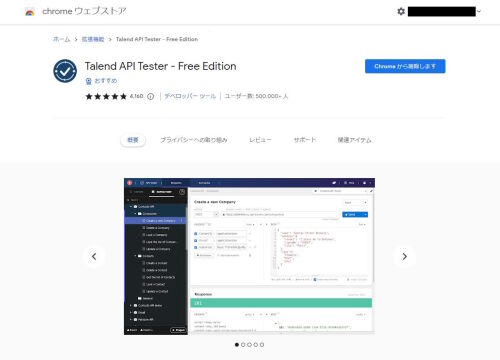
Task: Click the five-star rating icons
Action: coord(106,97)
